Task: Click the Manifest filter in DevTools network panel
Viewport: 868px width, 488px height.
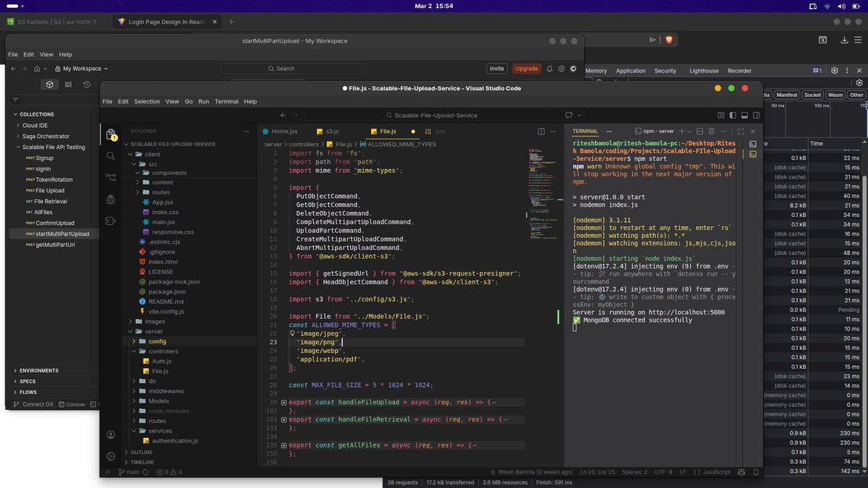Action: click(x=786, y=95)
